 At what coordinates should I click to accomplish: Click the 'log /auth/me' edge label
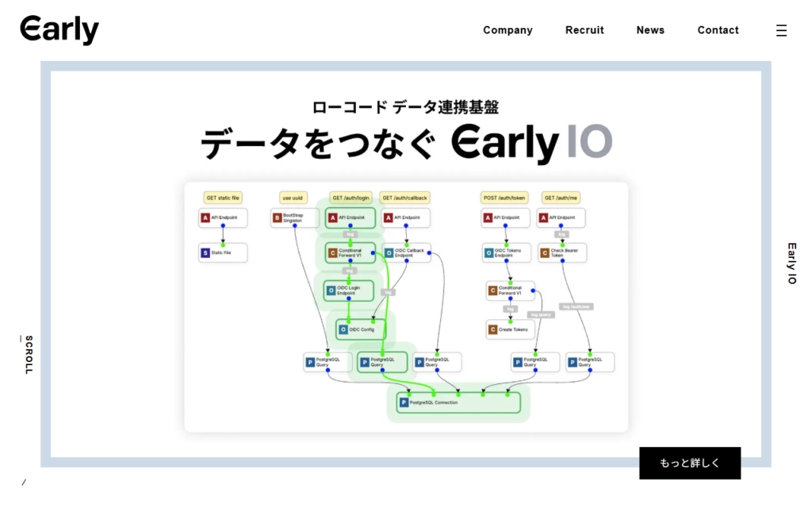tap(576, 306)
